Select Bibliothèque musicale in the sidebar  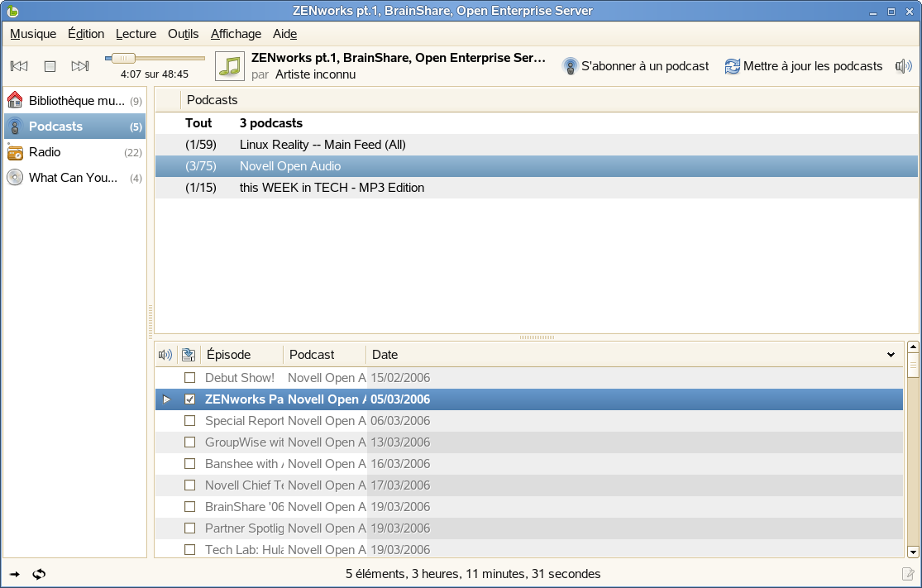point(74,101)
